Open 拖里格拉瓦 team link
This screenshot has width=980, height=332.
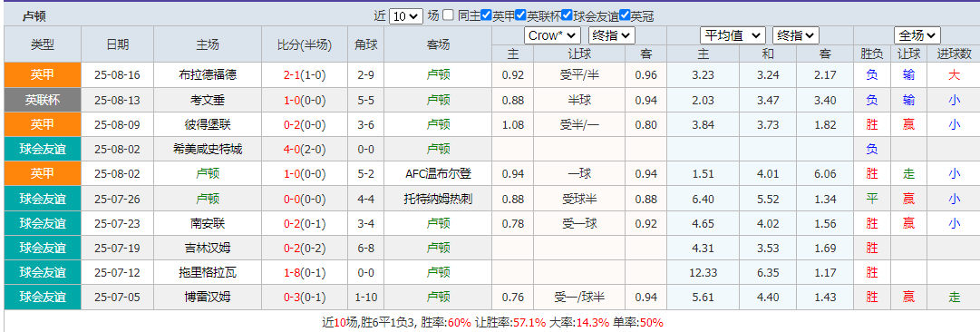pyautogui.click(x=208, y=273)
